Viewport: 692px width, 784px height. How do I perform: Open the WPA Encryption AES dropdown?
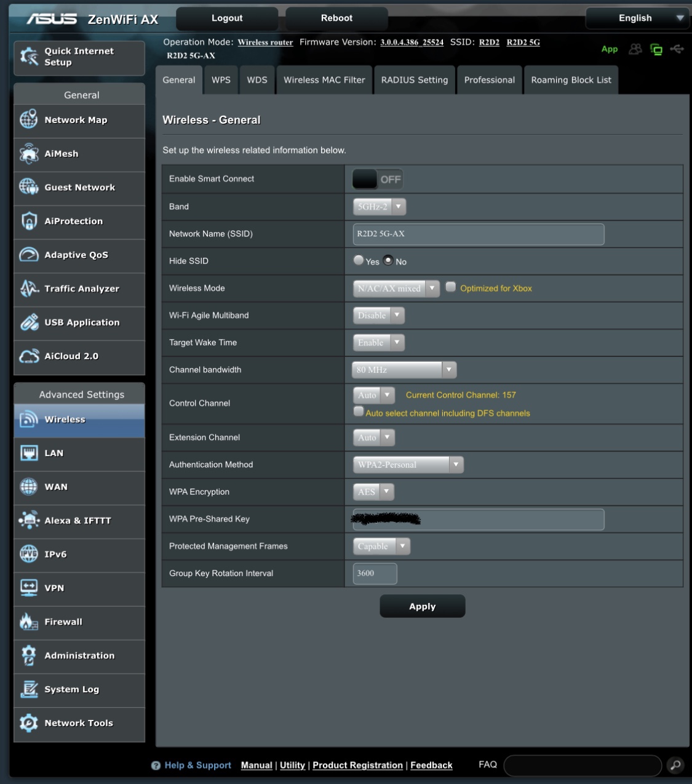(x=373, y=492)
